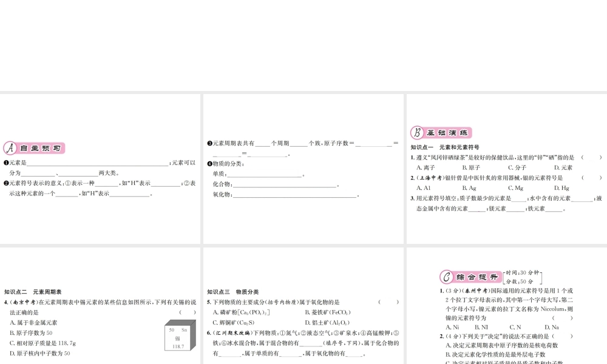
Task: Select answer A. Ni
Action: click(452, 327)
